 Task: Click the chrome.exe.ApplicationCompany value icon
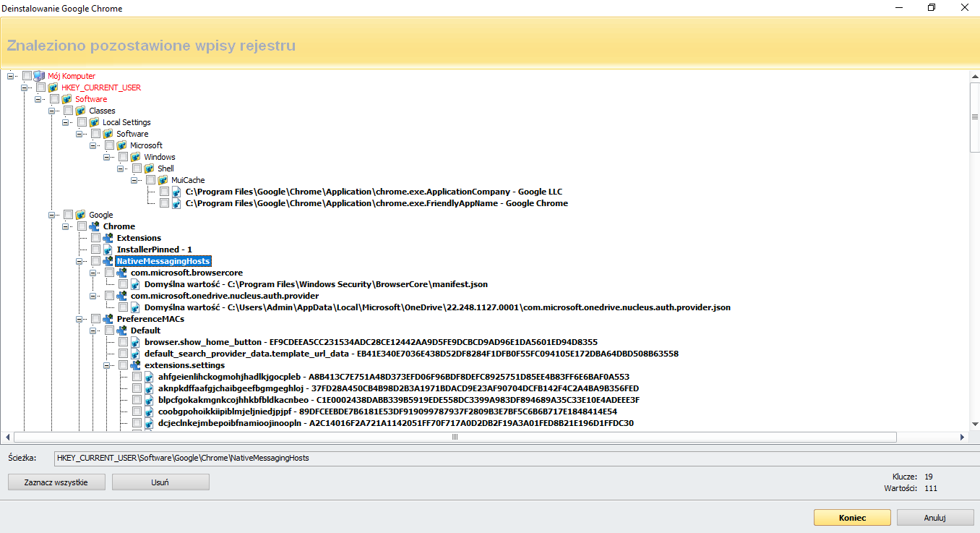176,192
